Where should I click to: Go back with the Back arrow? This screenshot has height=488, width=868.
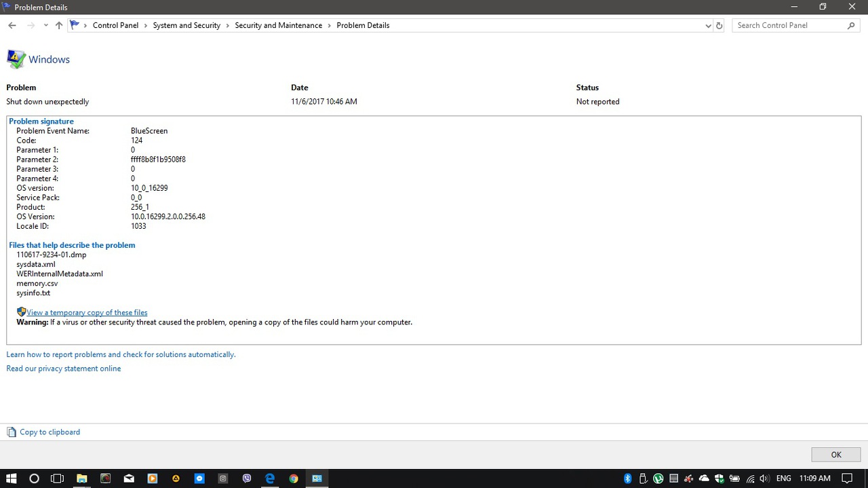[12, 25]
